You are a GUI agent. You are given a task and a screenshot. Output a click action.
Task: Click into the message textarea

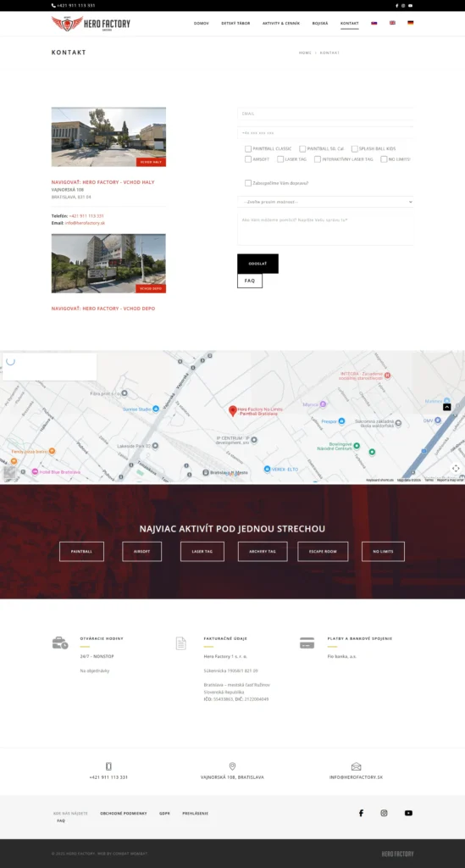325,229
